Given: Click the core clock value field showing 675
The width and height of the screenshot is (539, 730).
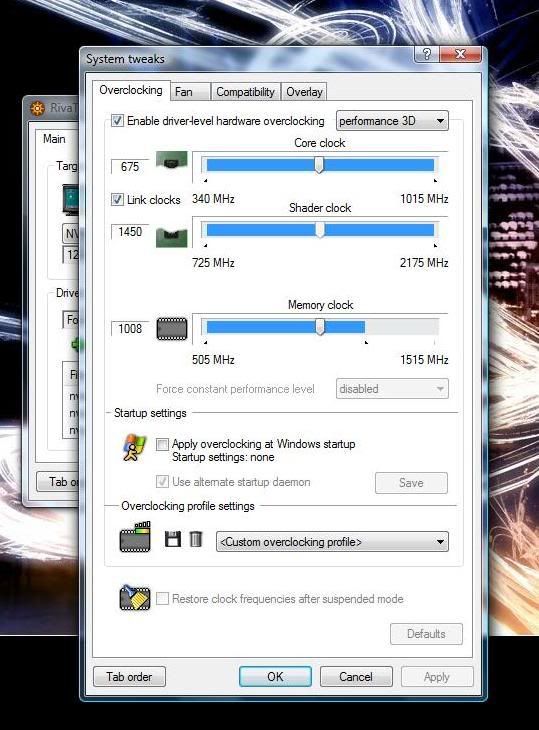Looking at the screenshot, I should (x=130, y=167).
